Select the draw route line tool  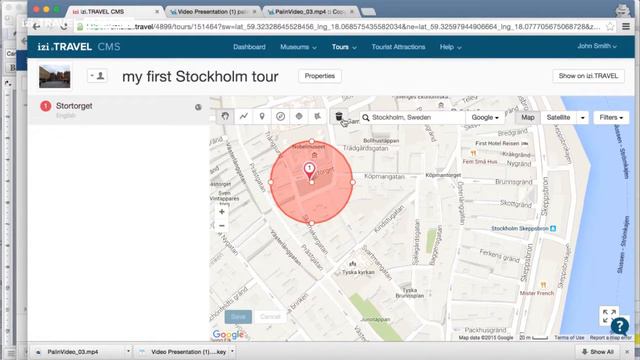coord(244,116)
